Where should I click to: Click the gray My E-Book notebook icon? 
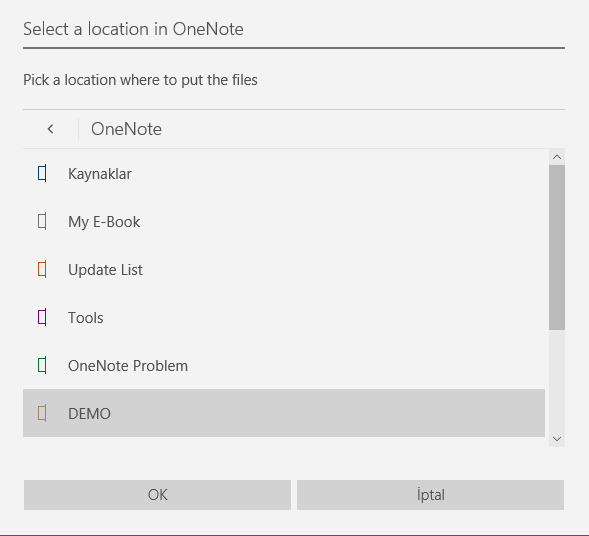42,222
